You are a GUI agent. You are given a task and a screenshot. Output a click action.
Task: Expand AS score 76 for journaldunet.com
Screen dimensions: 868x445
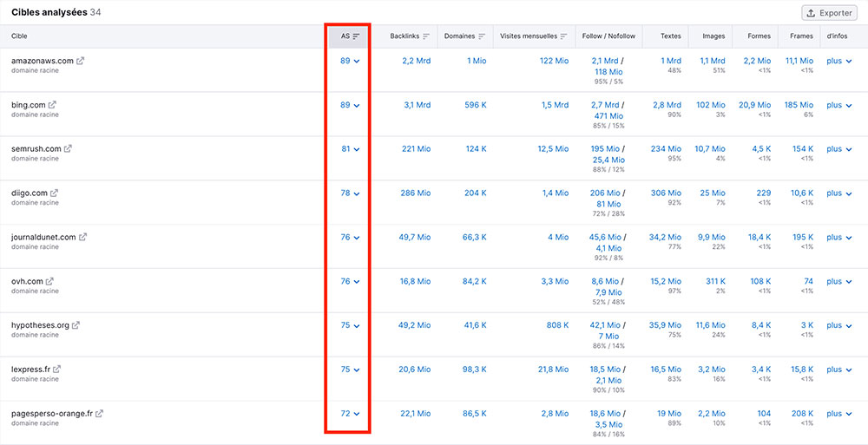point(350,237)
